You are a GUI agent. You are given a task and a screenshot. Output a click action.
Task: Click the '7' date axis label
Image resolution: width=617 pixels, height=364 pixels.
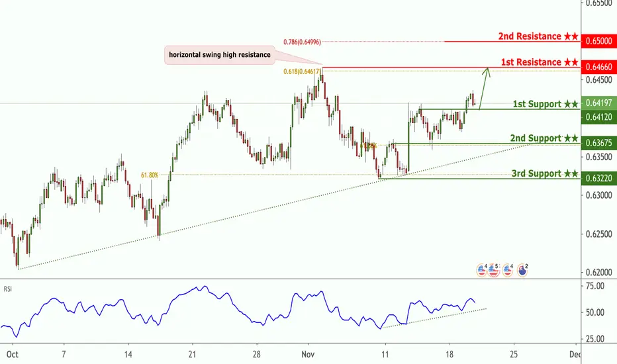point(64,355)
